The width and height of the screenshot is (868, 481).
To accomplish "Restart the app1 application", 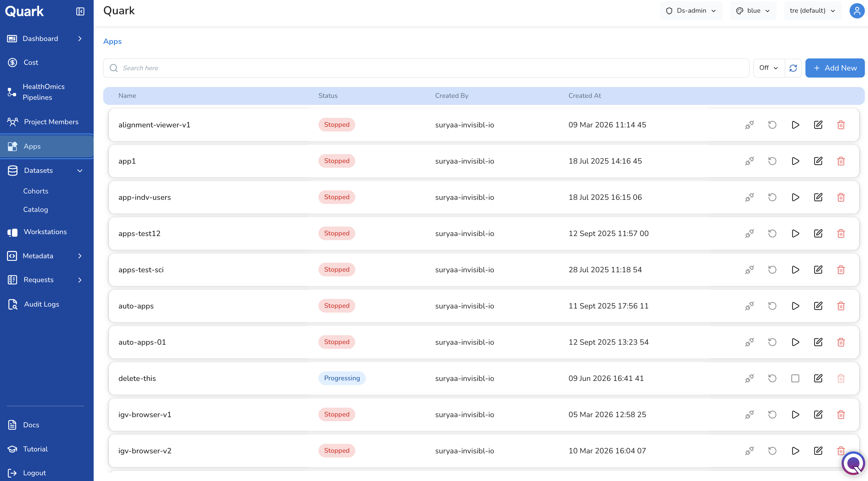I will (x=772, y=161).
